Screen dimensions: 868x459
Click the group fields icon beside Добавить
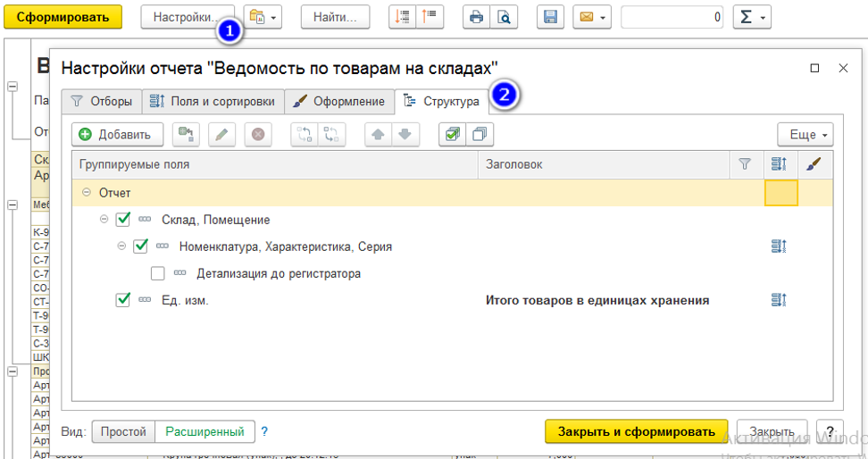click(186, 135)
